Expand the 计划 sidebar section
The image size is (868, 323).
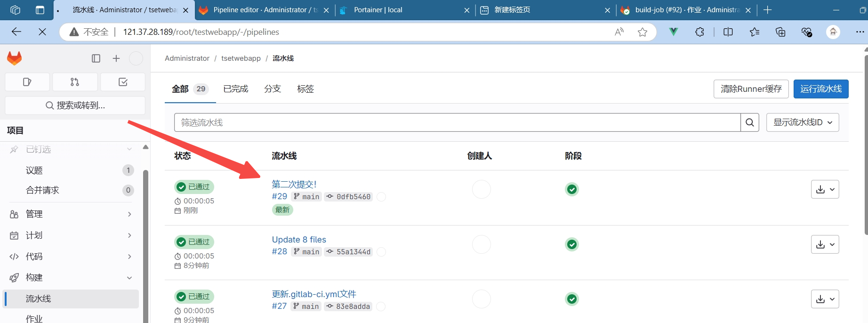[71, 235]
